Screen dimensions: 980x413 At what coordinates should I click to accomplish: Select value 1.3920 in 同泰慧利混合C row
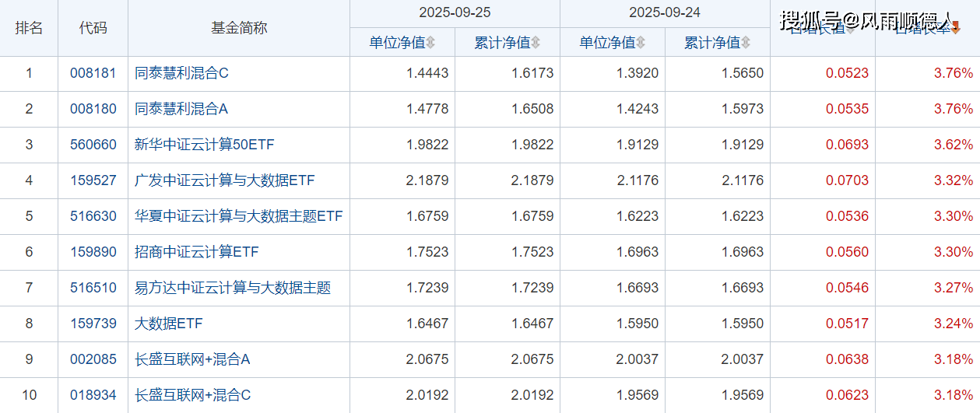click(x=638, y=73)
